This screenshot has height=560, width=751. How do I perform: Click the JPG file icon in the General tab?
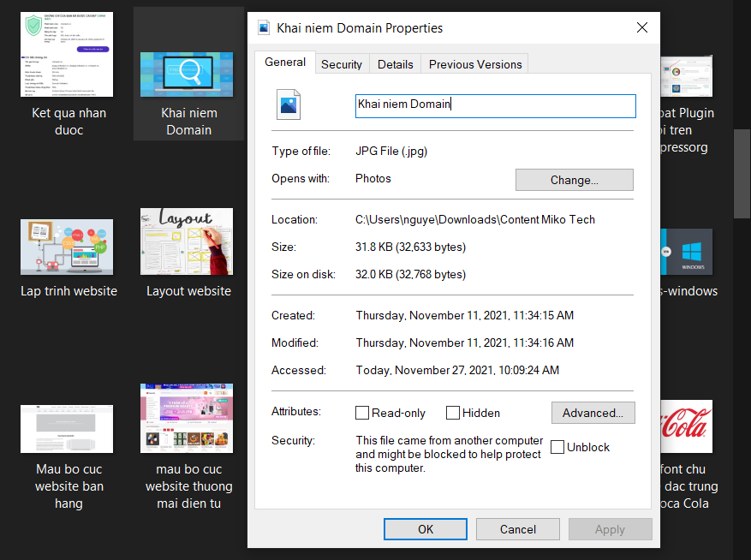click(289, 105)
